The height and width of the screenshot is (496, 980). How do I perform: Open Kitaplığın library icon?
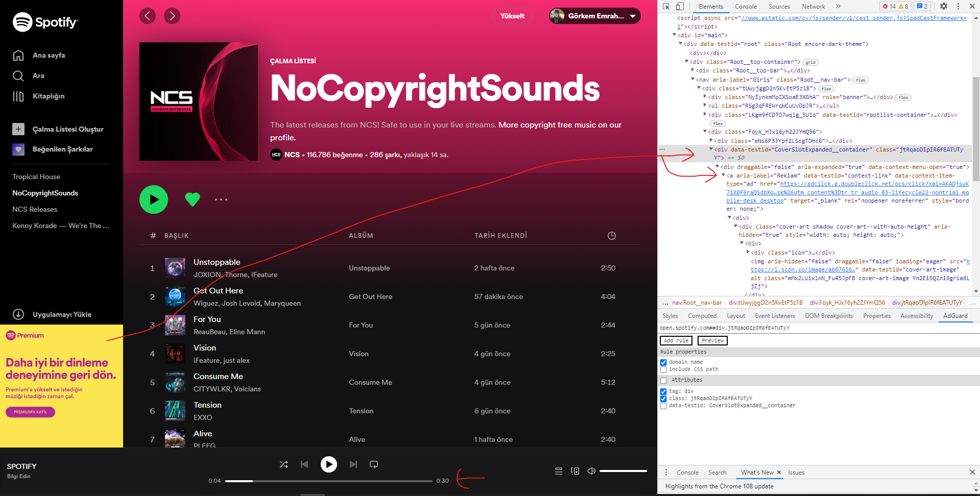18,96
